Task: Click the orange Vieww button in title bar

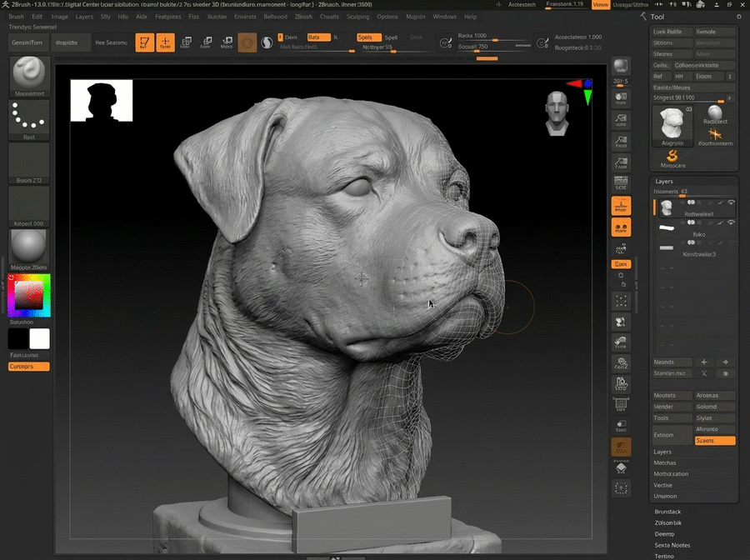Action: (600, 5)
